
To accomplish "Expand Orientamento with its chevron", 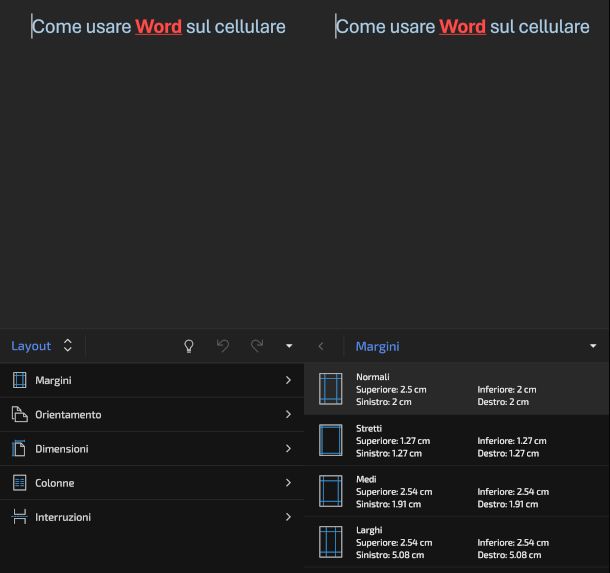I will 288,414.
